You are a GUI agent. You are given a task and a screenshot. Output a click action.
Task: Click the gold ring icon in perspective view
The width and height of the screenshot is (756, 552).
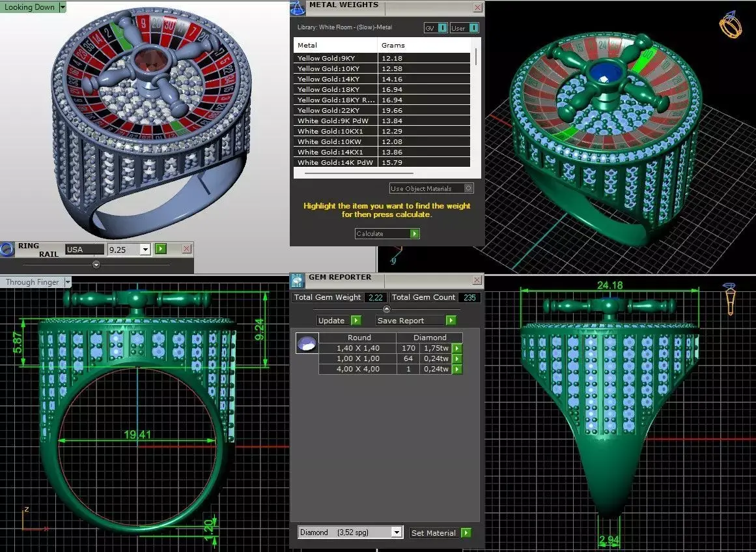731,25
